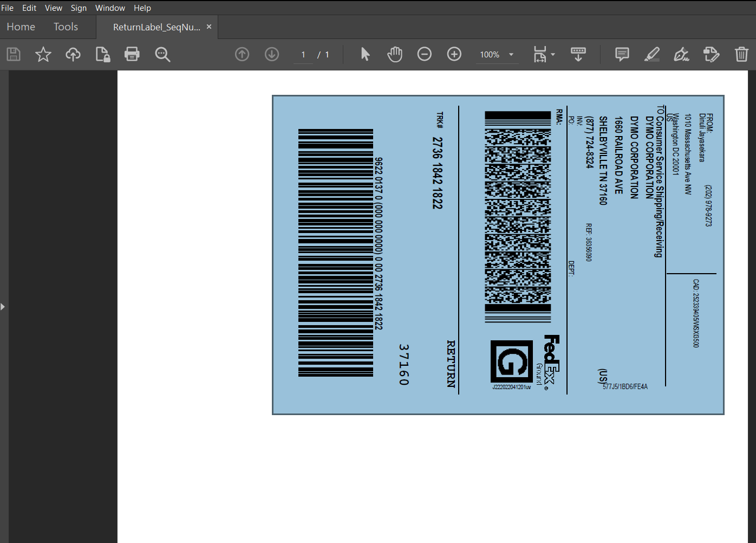Add file to favorites with the star

[43, 54]
